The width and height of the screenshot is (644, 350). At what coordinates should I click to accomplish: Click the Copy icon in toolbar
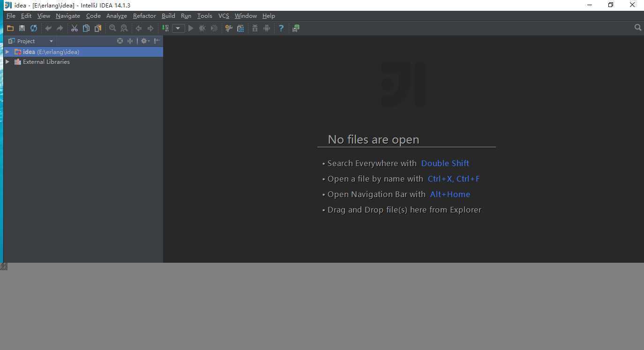coord(86,28)
